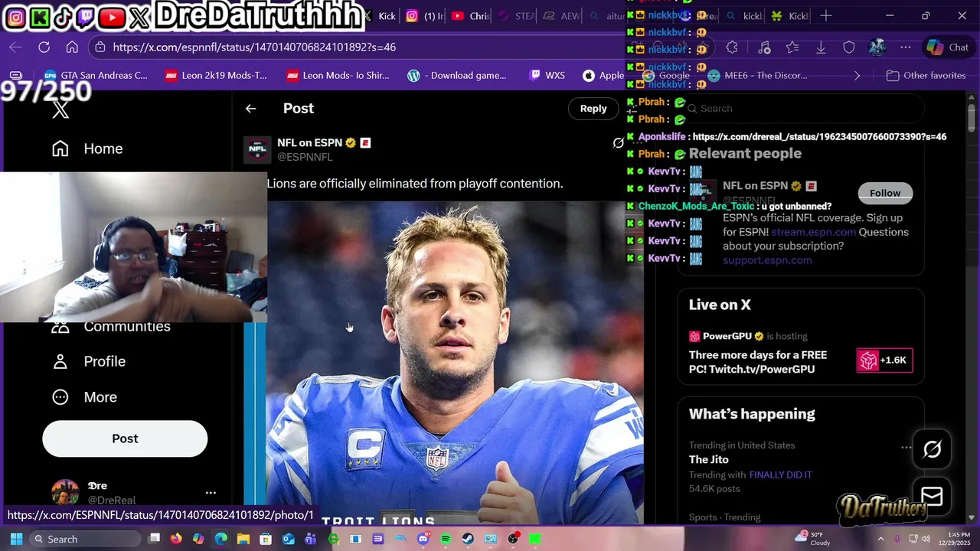Open the Download game... bookmark

(x=457, y=75)
